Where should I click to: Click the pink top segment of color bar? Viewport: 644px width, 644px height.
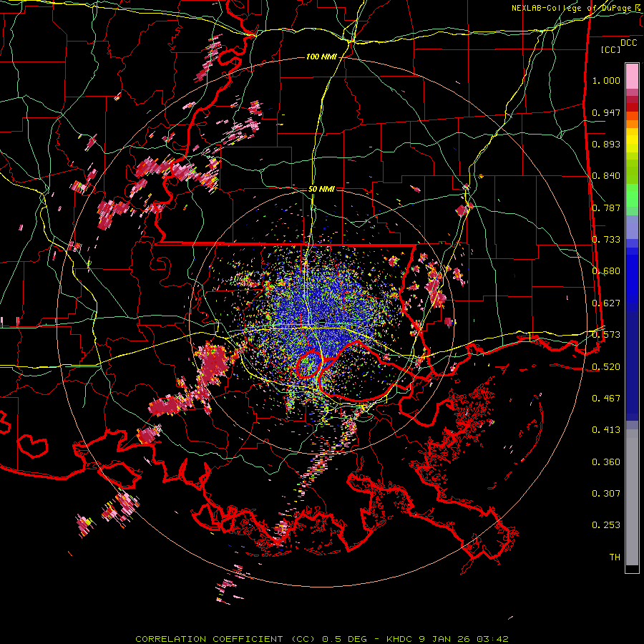click(632, 76)
